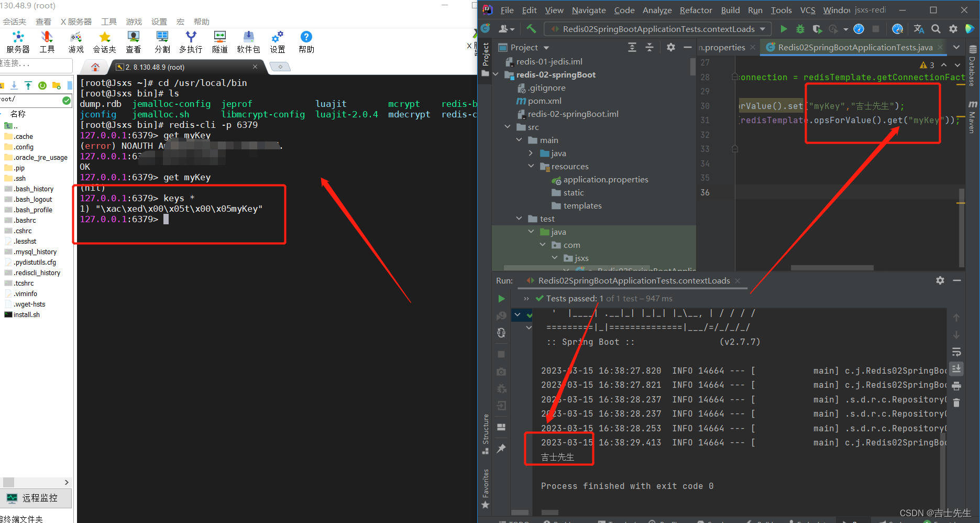Click the Build hammer icon in IntelliJ toolbar
This screenshot has height=523, width=980.
pos(531,29)
